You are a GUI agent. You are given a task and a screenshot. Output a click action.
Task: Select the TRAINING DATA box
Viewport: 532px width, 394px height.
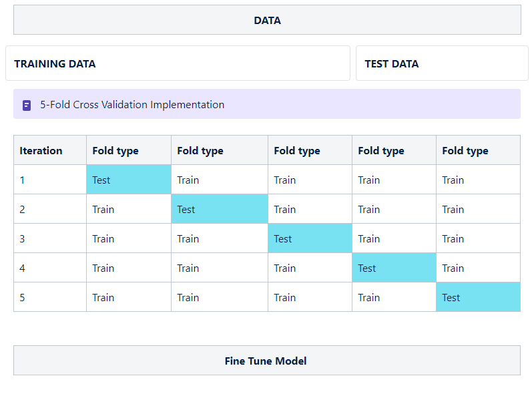[x=178, y=63]
